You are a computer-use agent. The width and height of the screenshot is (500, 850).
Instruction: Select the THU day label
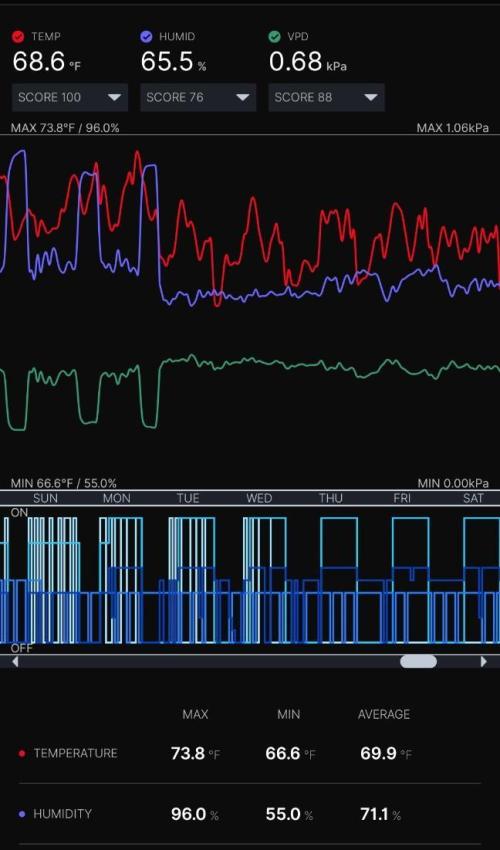point(330,498)
